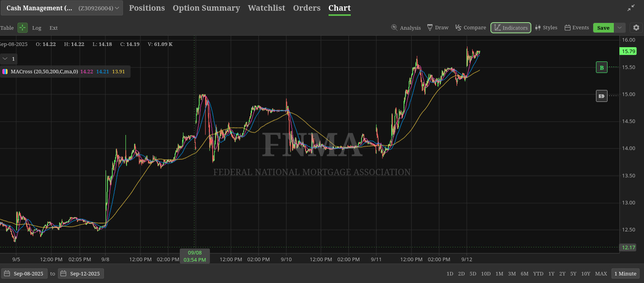Switch to the Option Summary tab

point(206,8)
